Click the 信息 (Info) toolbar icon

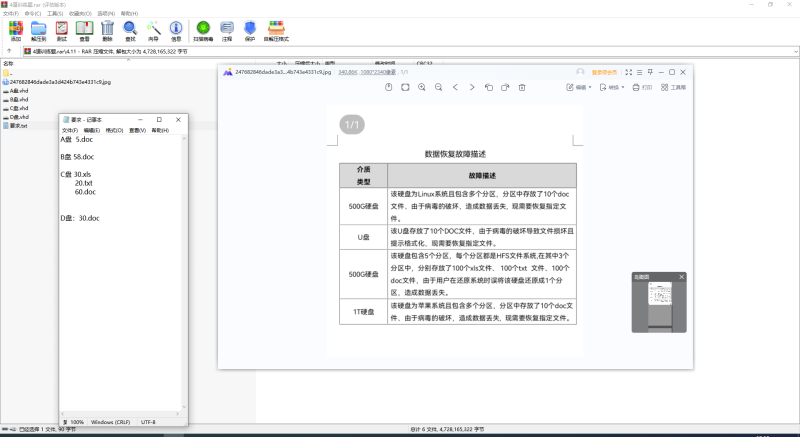coord(176,31)
